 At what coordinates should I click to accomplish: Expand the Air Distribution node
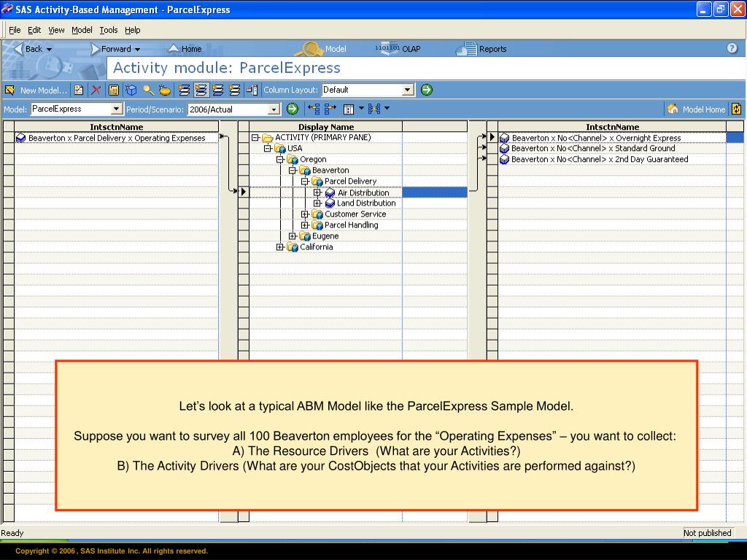317,192
